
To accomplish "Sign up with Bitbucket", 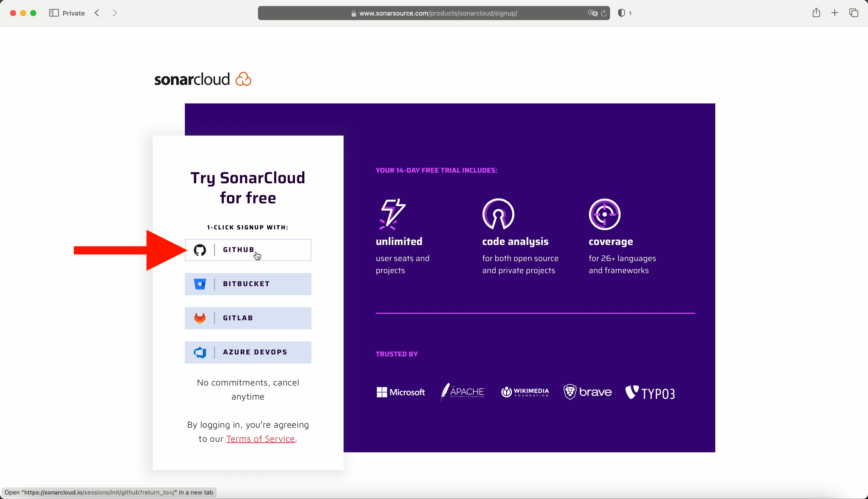I will [248, 284].
